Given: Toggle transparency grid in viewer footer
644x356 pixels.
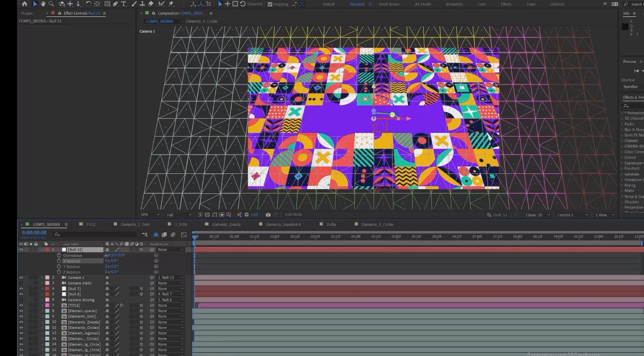Looking at the screenshot, I should 207,215.
